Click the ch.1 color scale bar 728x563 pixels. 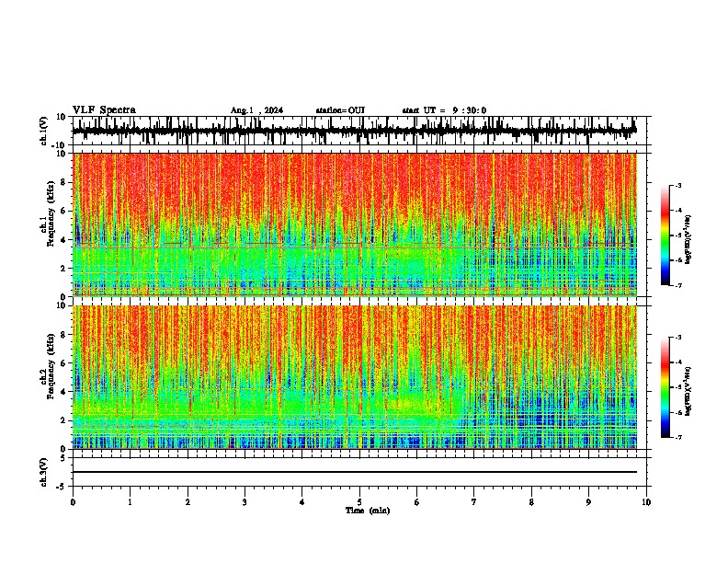665,236
